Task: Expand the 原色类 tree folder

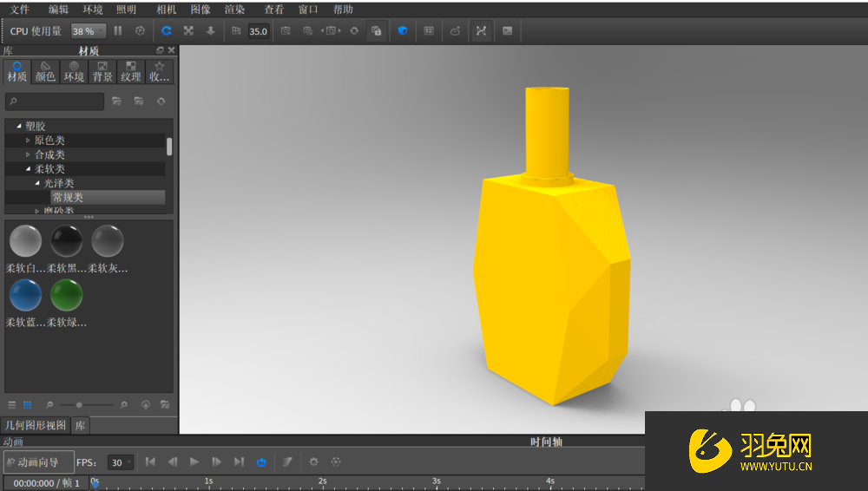Action: pos(28,141)
